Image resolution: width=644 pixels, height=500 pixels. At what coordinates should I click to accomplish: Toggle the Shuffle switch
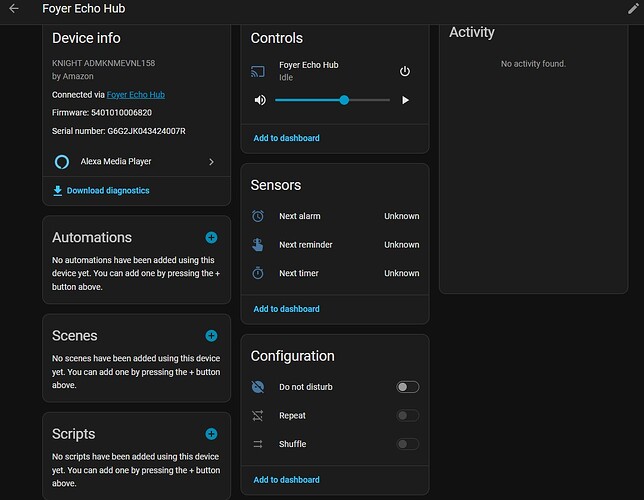(407, 444)
